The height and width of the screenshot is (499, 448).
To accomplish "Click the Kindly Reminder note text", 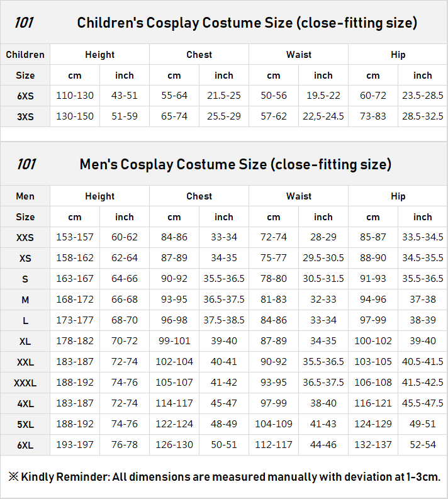I will (224, 476).
